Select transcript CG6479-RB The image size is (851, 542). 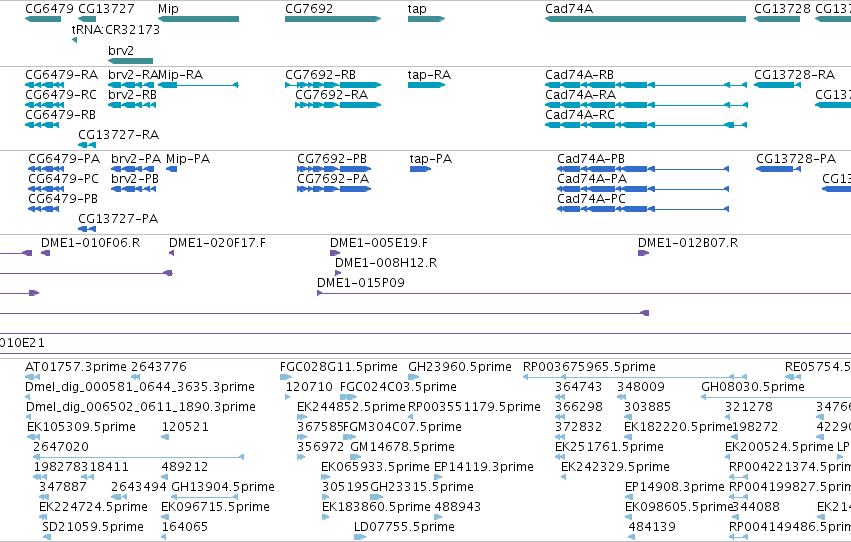[42, 125]
